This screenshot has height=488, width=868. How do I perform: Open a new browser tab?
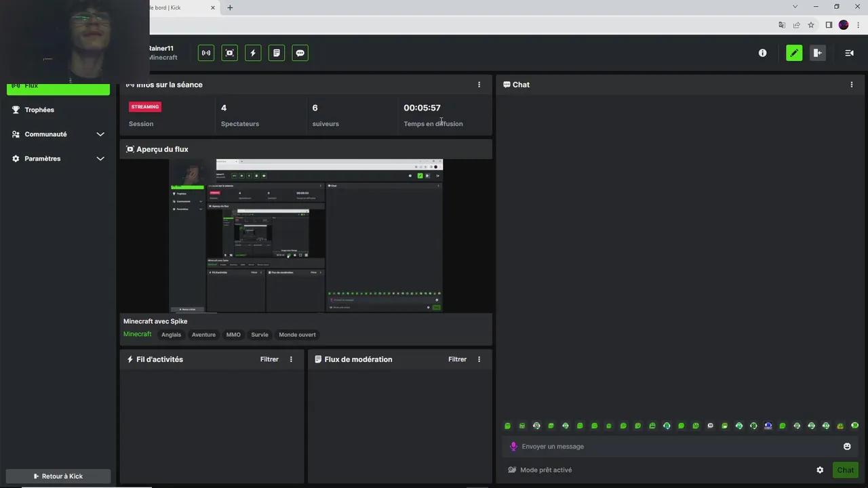click(x=230, y=7)
